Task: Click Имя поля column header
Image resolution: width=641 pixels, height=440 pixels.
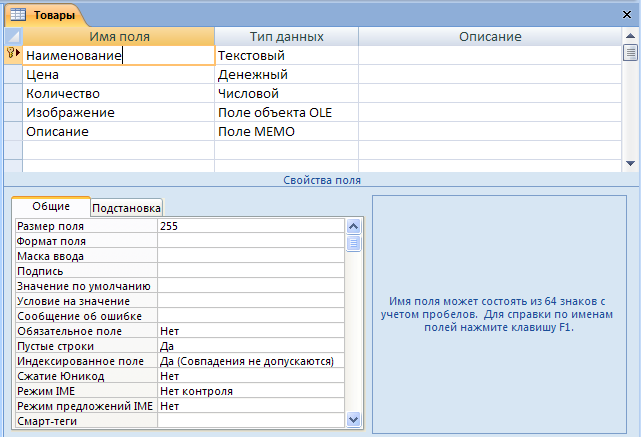Action: (119, 36)
